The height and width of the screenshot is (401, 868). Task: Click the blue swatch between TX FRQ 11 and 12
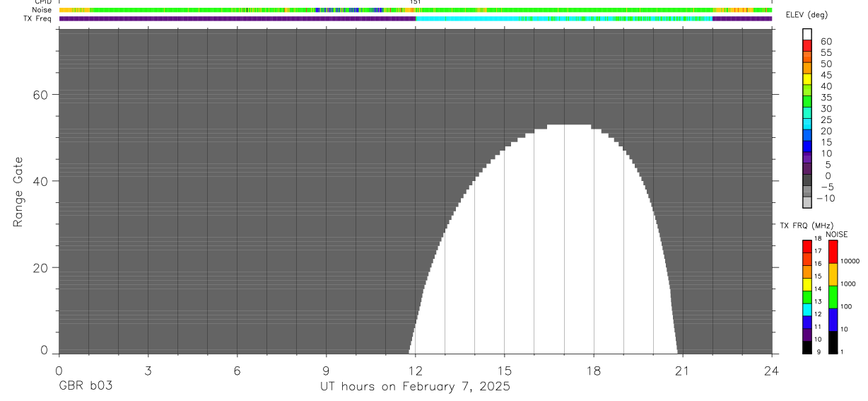click(x=807, y=322)
